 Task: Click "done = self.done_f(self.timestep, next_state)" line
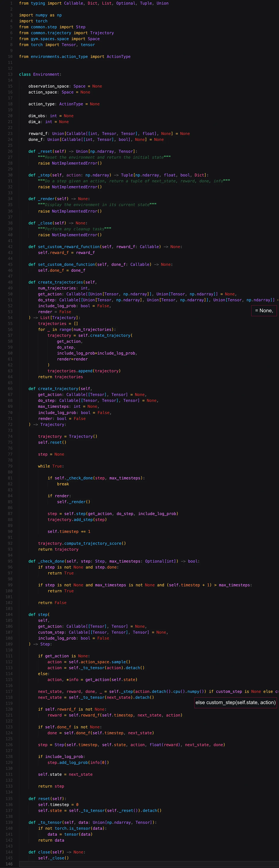pyautogui.click(x=101, y=733)
